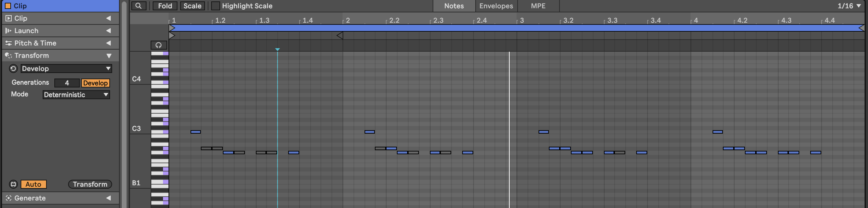Open the 1/16 grid size dropdown
Screen dimensions: 868x208
(x=849, y=6)
